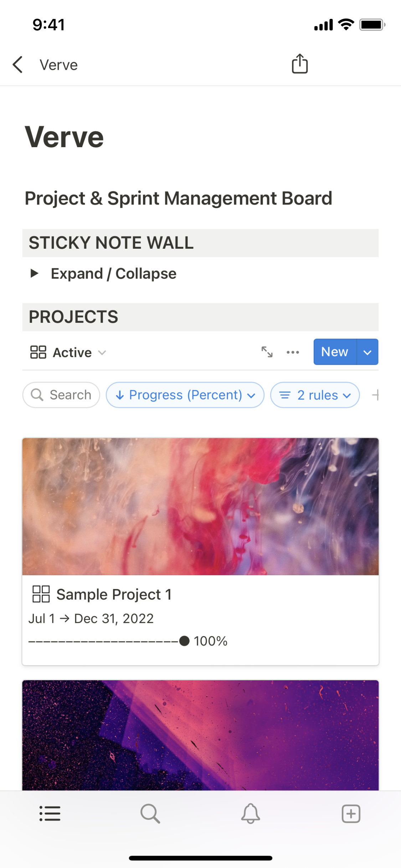Screen dimensions: 401x868
Task: Open Sample Project 1 page icon
Action: click(41, 594)
